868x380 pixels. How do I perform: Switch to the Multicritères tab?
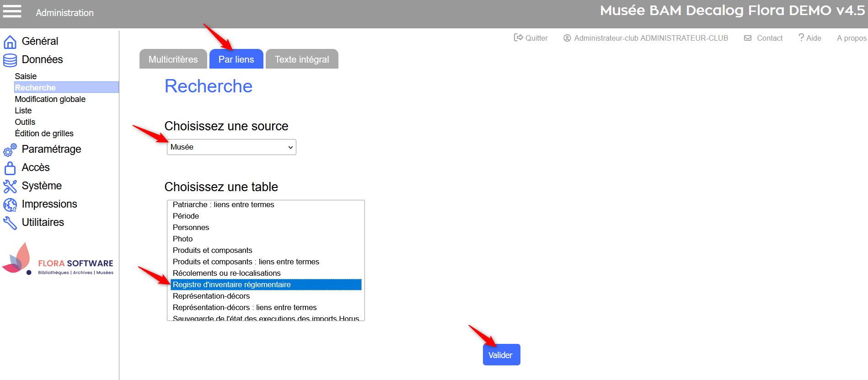pyautogui.click(x=173, y=59)
